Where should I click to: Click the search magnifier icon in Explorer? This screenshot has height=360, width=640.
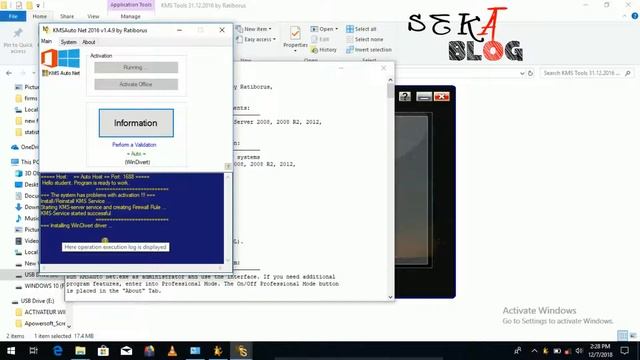pos(628,73)
